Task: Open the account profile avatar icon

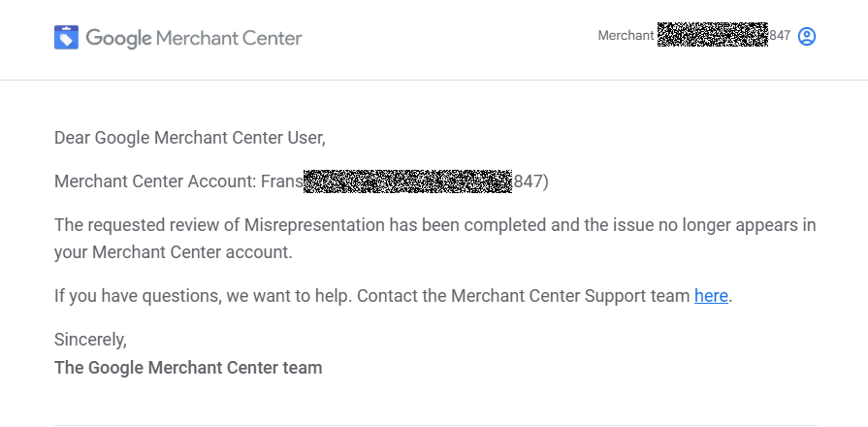Action: (807, 37)
